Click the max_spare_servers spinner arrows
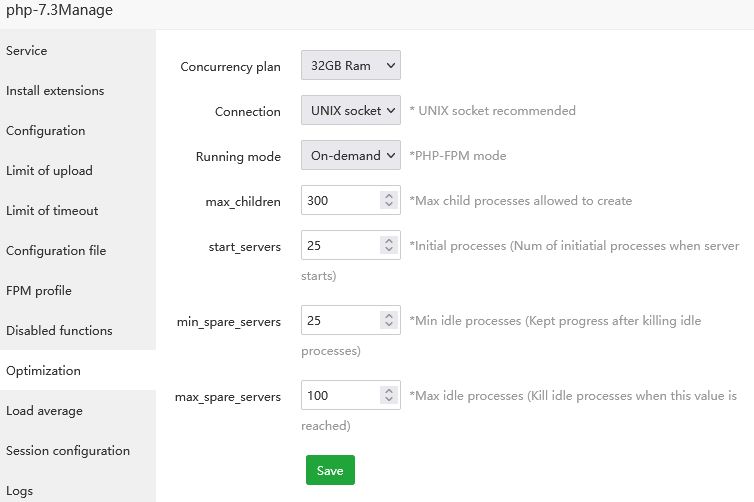Screen dimensions: 754x502 (x=389, y=396)
